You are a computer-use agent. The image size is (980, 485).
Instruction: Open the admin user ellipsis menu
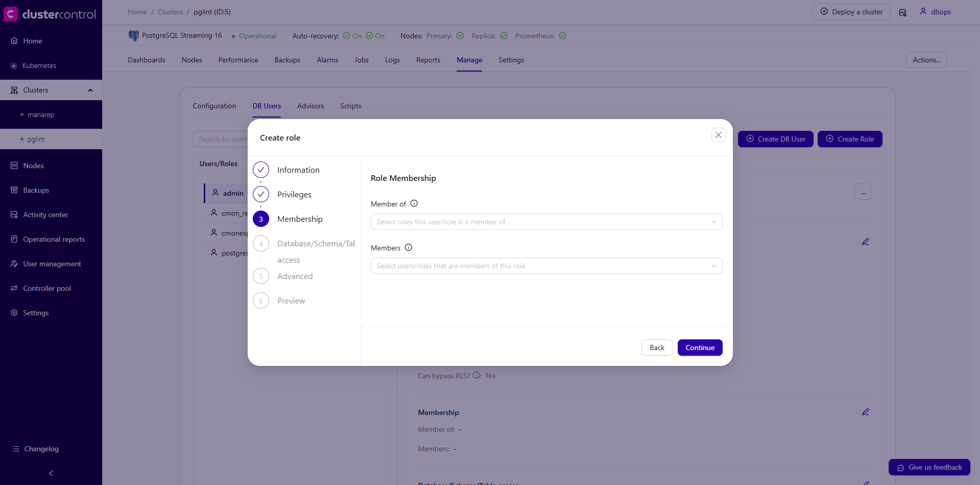point(863,192)
